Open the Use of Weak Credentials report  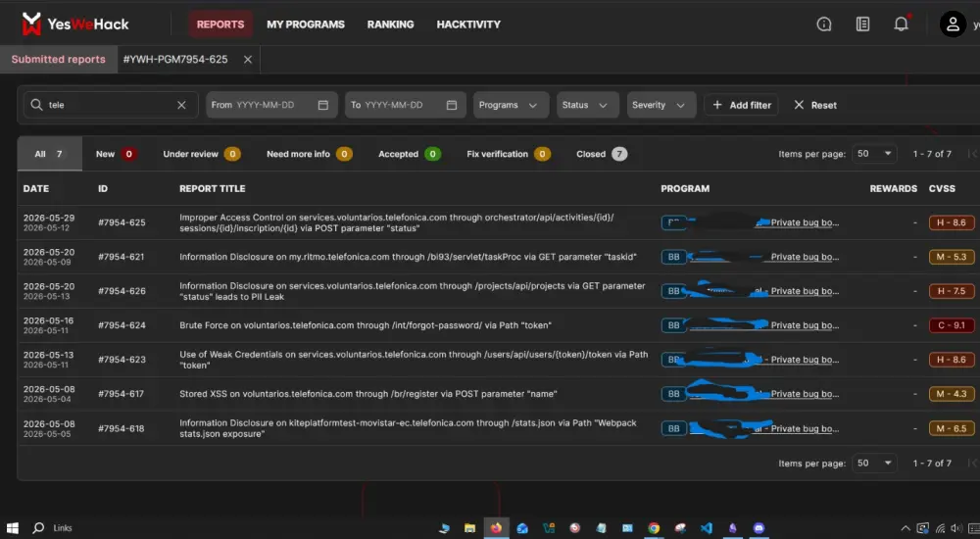point(414,360)
